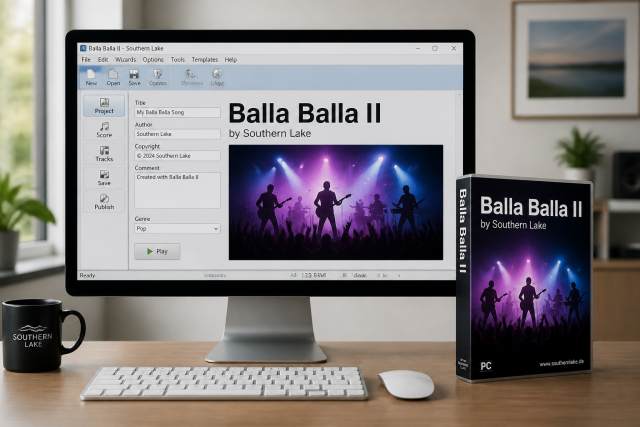Open the File menu
The height and width of the screenshot is (427, 640).
click(x=86, y=60)
